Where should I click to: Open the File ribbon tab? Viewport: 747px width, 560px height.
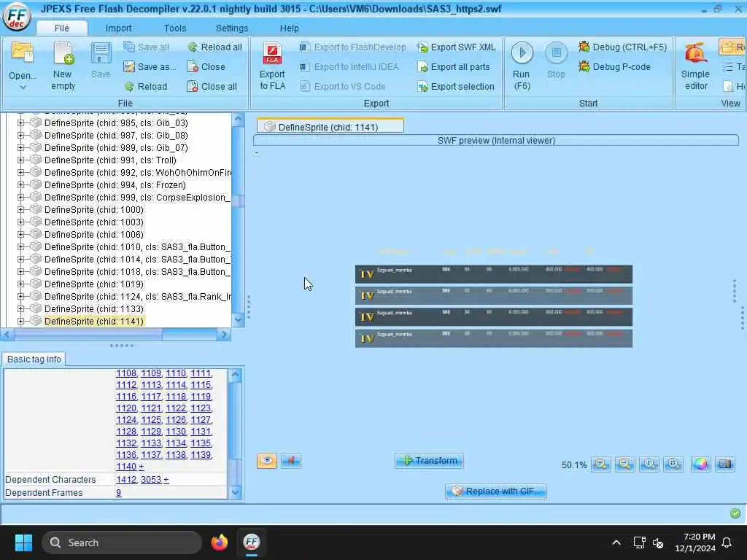(61, 28)
